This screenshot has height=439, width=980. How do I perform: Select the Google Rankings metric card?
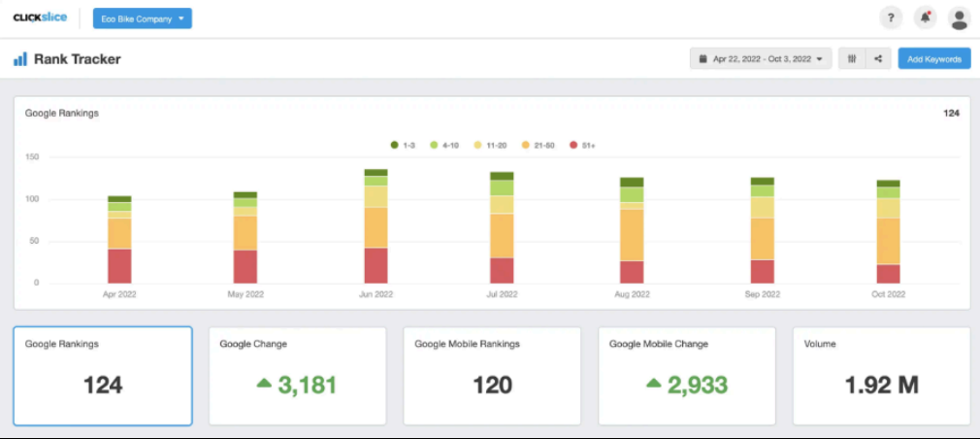(x=103, y=376)
